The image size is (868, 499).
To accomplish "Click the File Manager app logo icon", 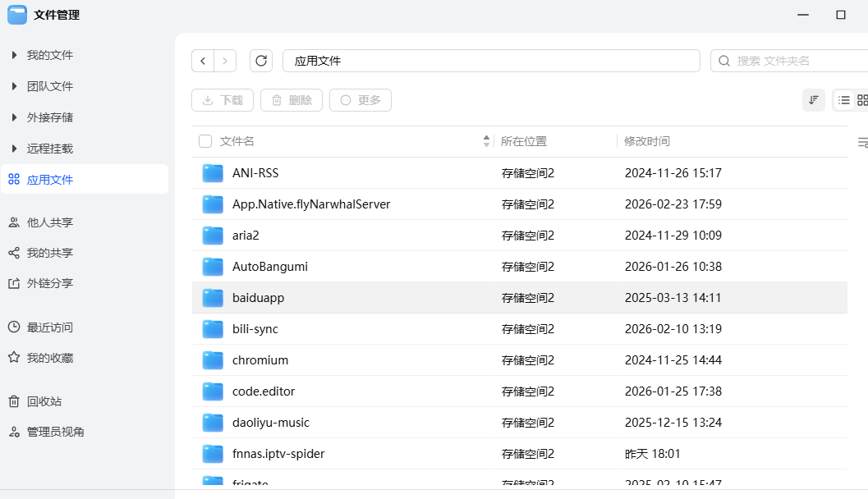I will coord(17,15).
